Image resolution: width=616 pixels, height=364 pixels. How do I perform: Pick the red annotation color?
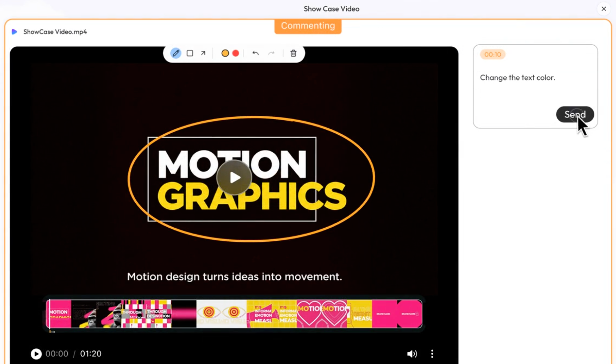click(x=236, y=53)
